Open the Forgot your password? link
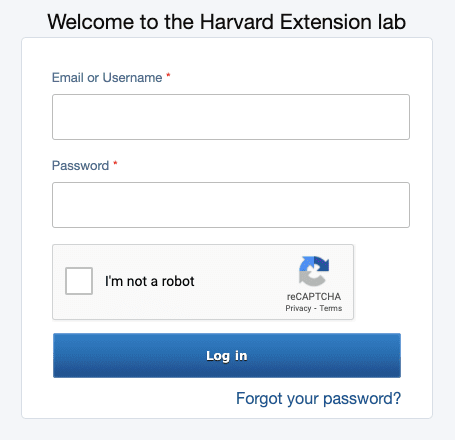455x440 pixels. click(318, 398)
